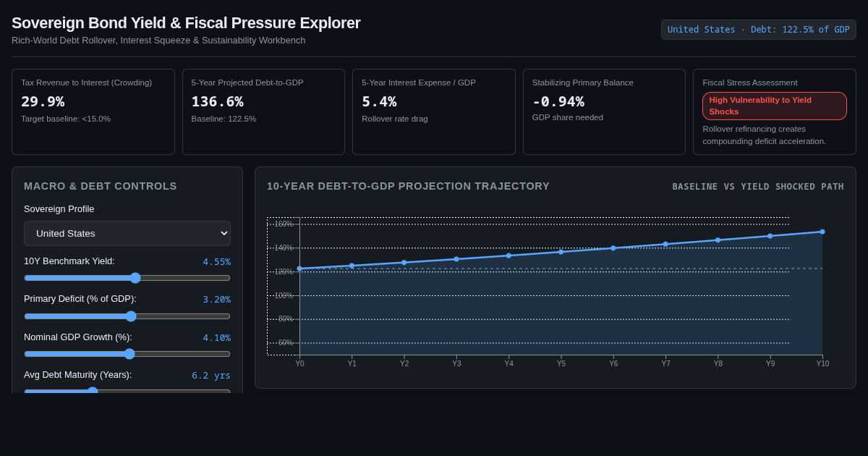Click the United States debt status badge
This screenshot has height=456, width=868.
click(759, 30)
